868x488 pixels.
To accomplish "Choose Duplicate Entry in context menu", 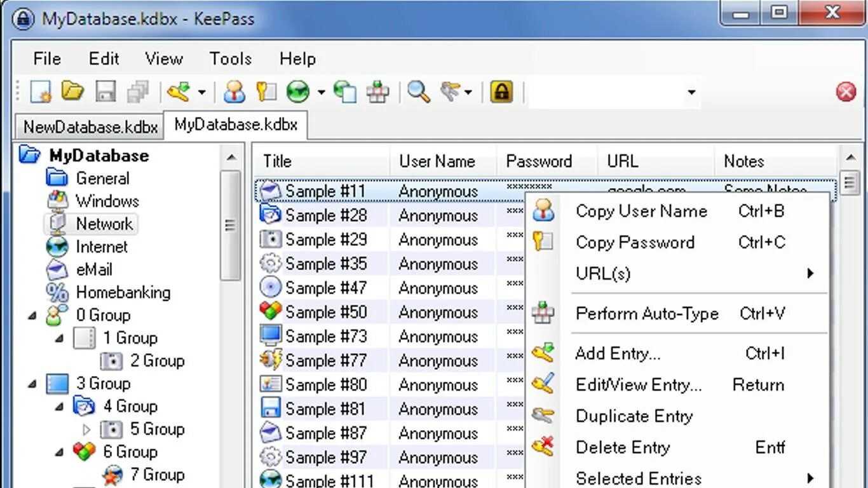I will click(677, 416).
